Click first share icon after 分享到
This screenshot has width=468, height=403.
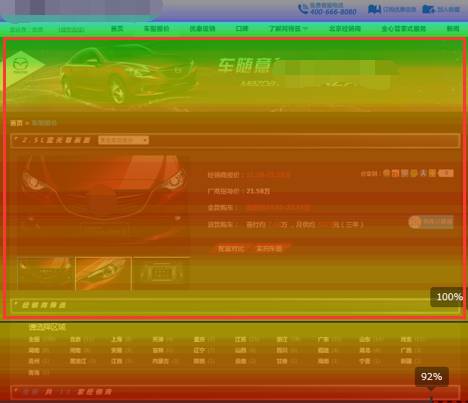pos(386,173)
